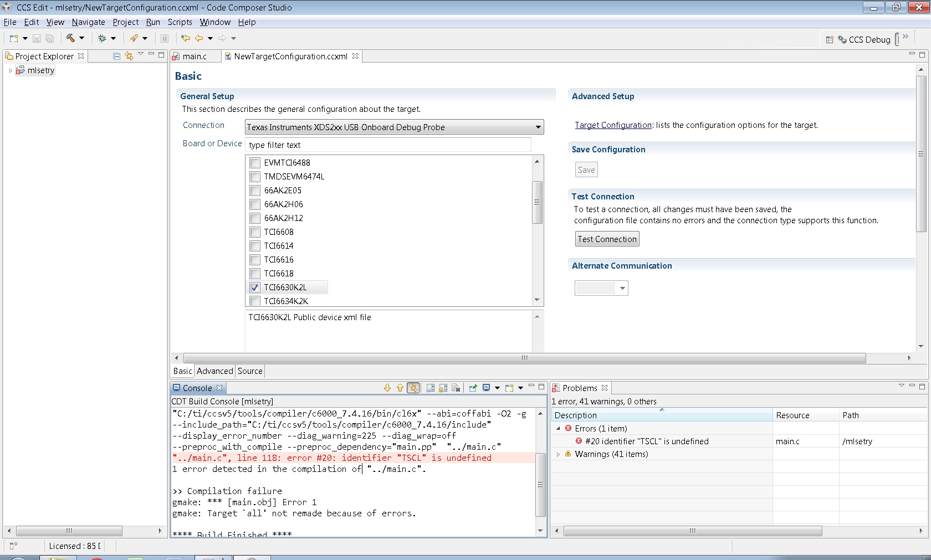The width and height of the screenshot is (931, 560).
Task: Click the Pin Console icon
Action: (473, 388)
